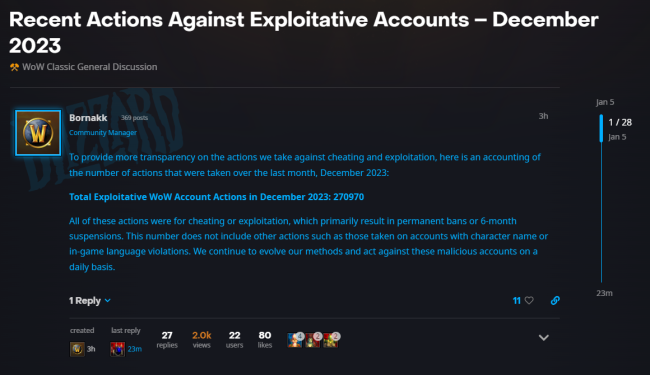The width and height of the screenshot is (650, 375).
Task: Expand the 1 Reply dropdown
Action: [90, 300]
